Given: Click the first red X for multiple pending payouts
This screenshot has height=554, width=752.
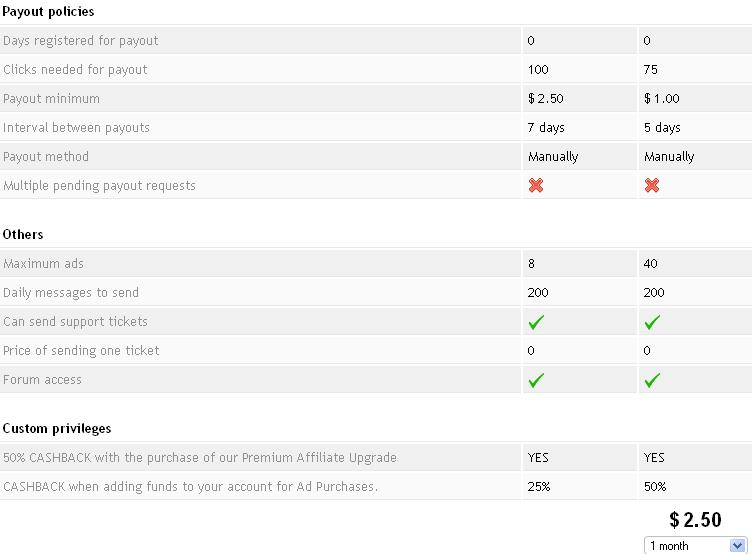Looking at the screenshot, I should 536,185.
